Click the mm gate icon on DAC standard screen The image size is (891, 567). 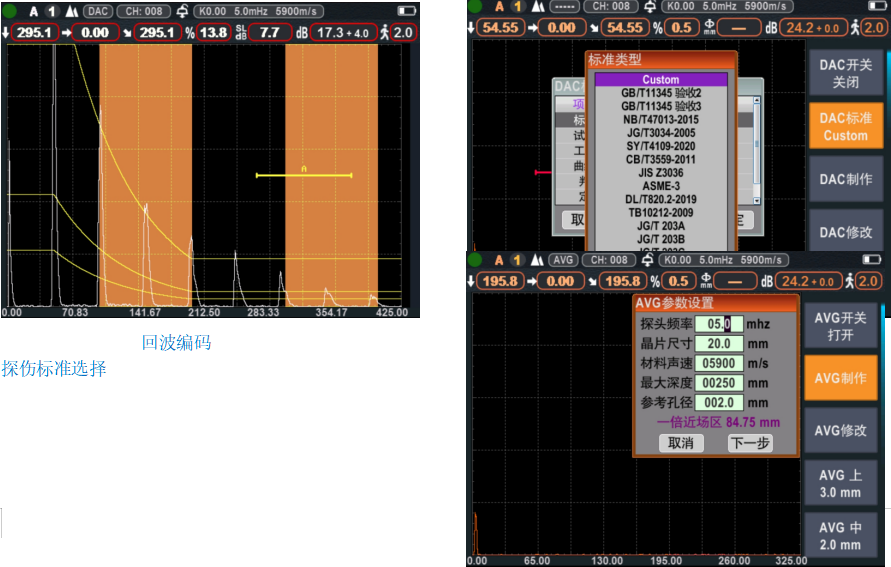click(x=710, y=27)
